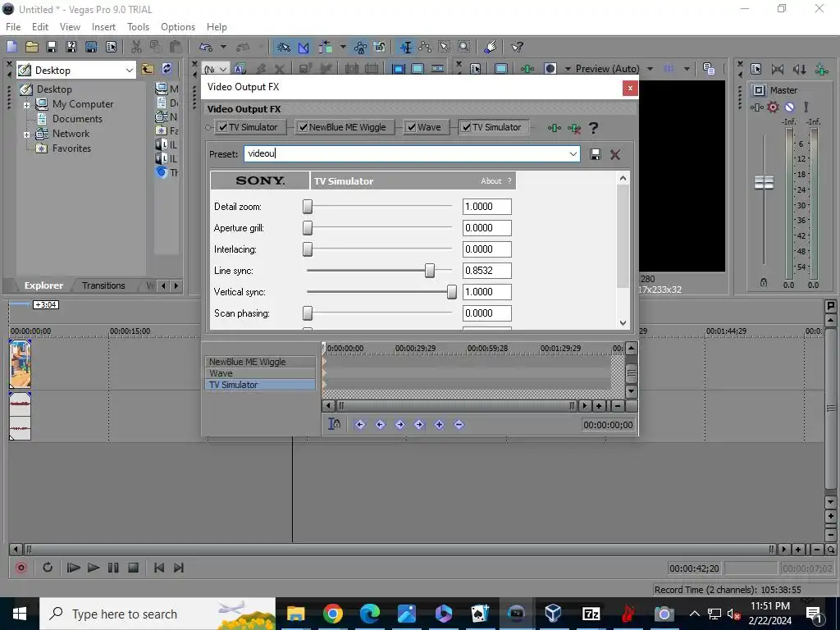Open the Preview (Auto) quality dropdown
840x630 pixels.
[x=650, y=69]
